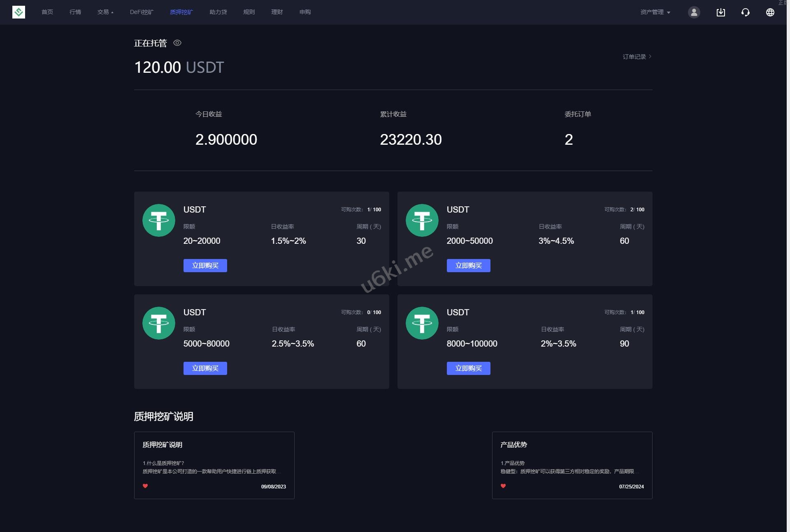
Task: Click the exchange logo in top-left corner
Action: [19, 12]
